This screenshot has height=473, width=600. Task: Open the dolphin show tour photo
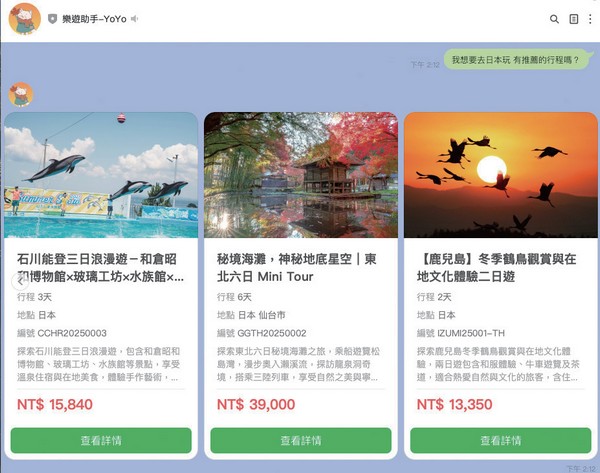tap(101, 175)
